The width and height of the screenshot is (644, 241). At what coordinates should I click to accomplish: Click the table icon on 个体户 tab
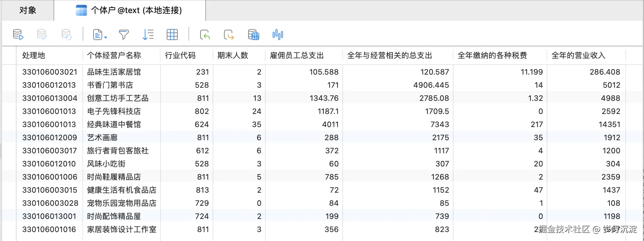(x=81, y=10)
